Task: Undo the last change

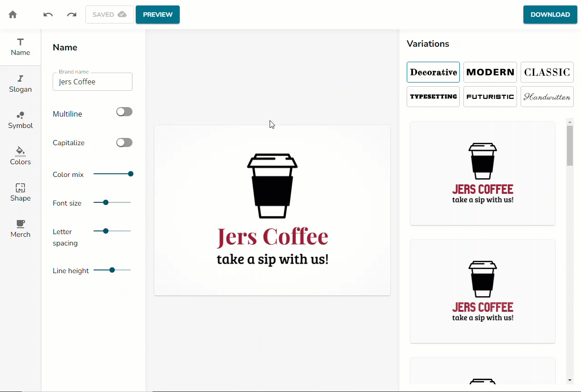Action: click(48, 15)
